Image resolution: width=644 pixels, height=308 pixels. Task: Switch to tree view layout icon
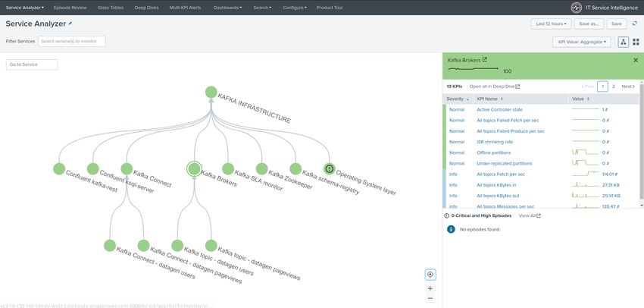623,42
